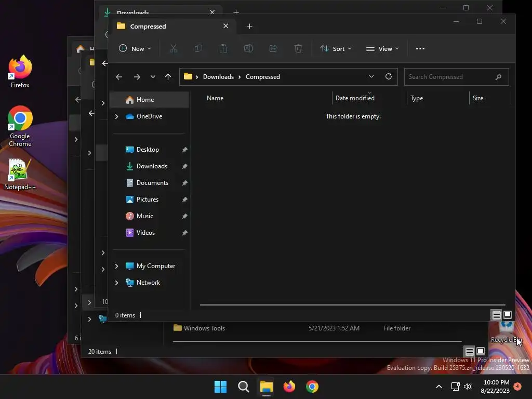
Task: Sort by the Date modified column
Action: point(355,98)
